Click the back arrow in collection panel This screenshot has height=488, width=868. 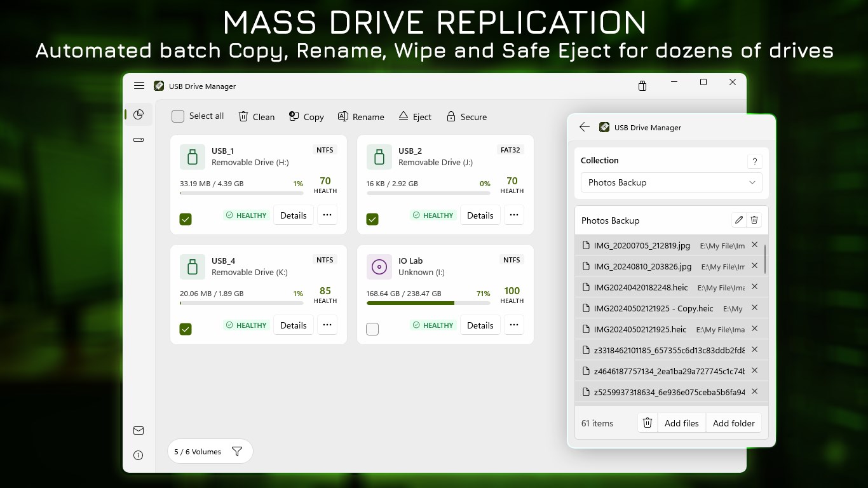[x=585, y=127]
